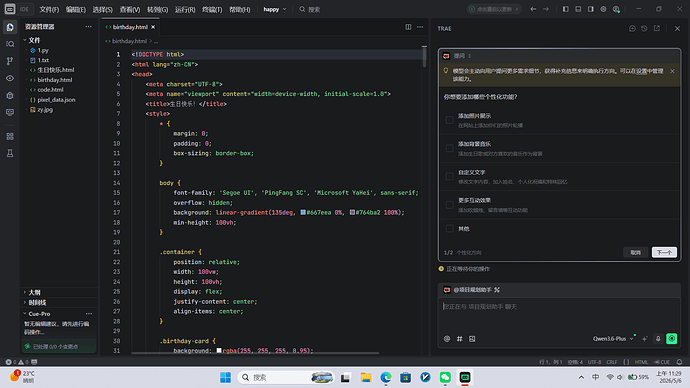Open the 编辑(E) menu
Screen dimensions: 690x388
pyautogui.click(x=76, y=9)
